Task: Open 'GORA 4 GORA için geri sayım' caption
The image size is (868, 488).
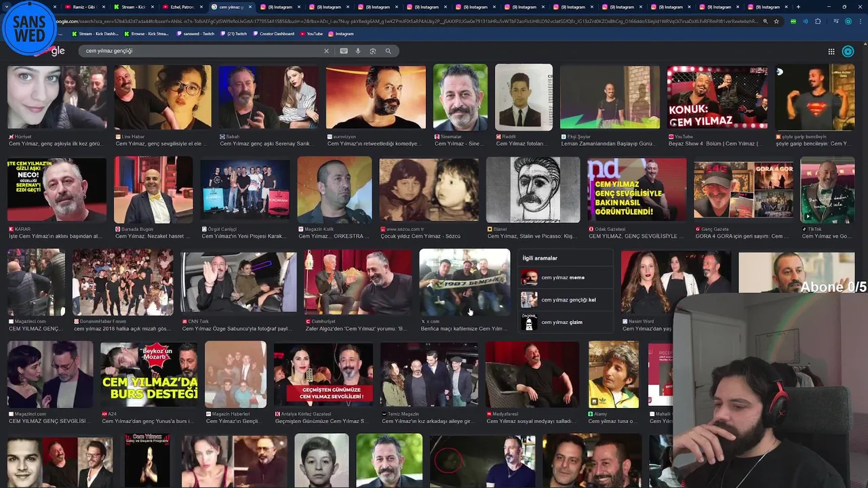Action: coord(743,236)
